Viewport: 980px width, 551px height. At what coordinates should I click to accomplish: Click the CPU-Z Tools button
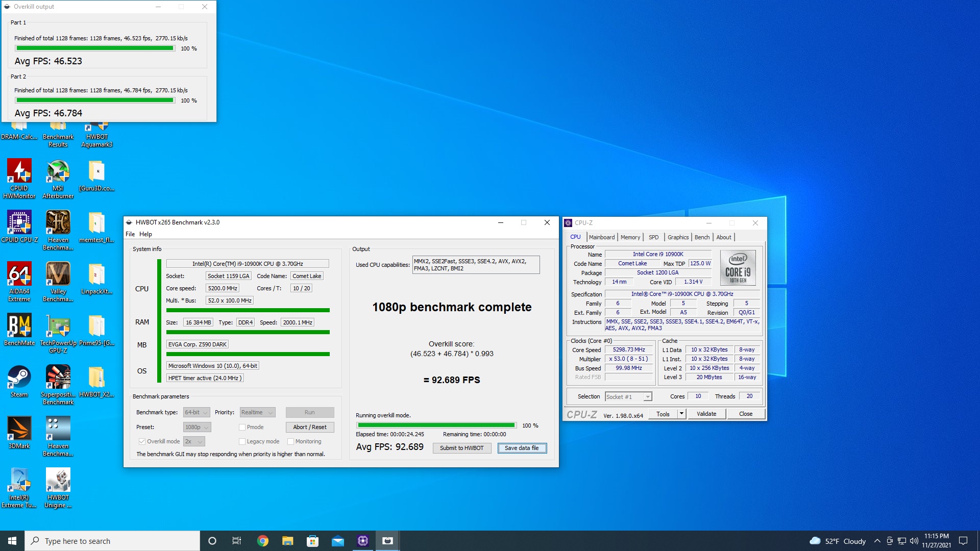[x=663, y=414]
